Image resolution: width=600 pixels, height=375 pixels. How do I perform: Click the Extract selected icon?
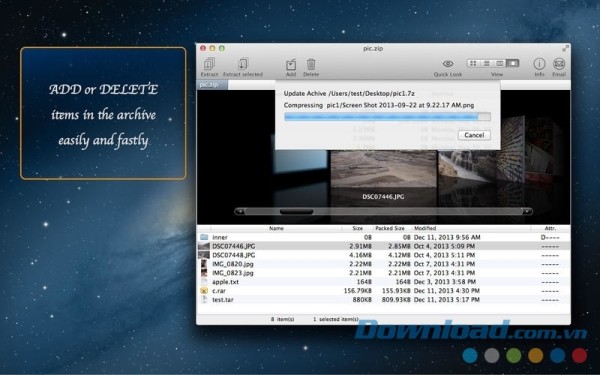[243, 64]
